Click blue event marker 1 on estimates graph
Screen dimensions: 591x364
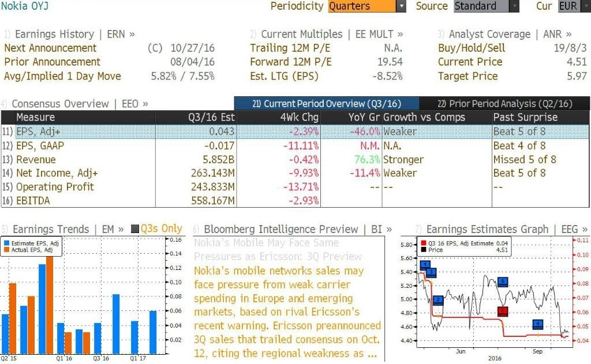pos(425,265)
